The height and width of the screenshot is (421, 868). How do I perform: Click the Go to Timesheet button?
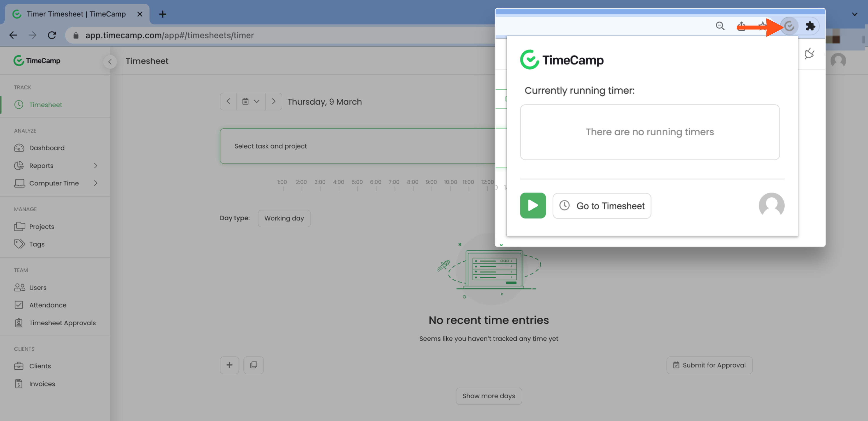602,206
